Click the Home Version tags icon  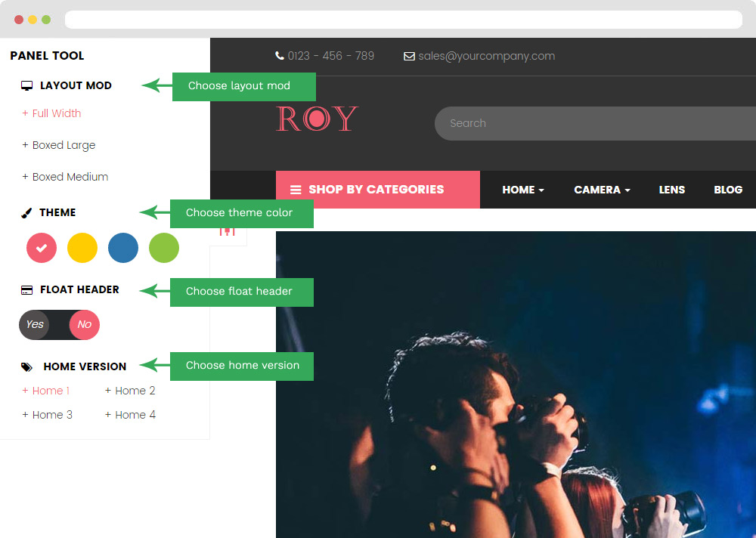coord(27,367)
